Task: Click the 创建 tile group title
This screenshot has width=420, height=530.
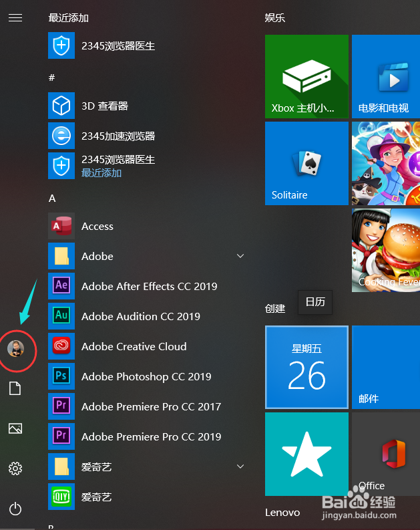Action: click(x=275, y=308)
